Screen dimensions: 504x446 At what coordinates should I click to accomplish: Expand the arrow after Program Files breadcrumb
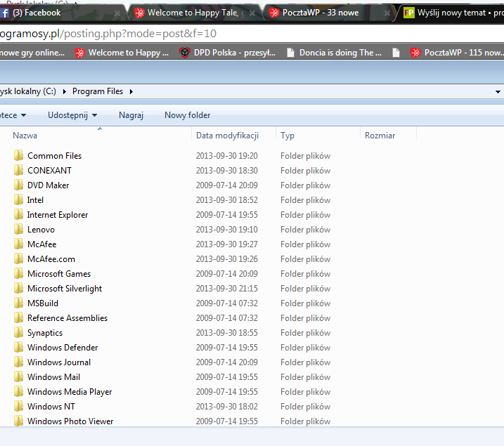pyautogui.click(x=131, y=91)
